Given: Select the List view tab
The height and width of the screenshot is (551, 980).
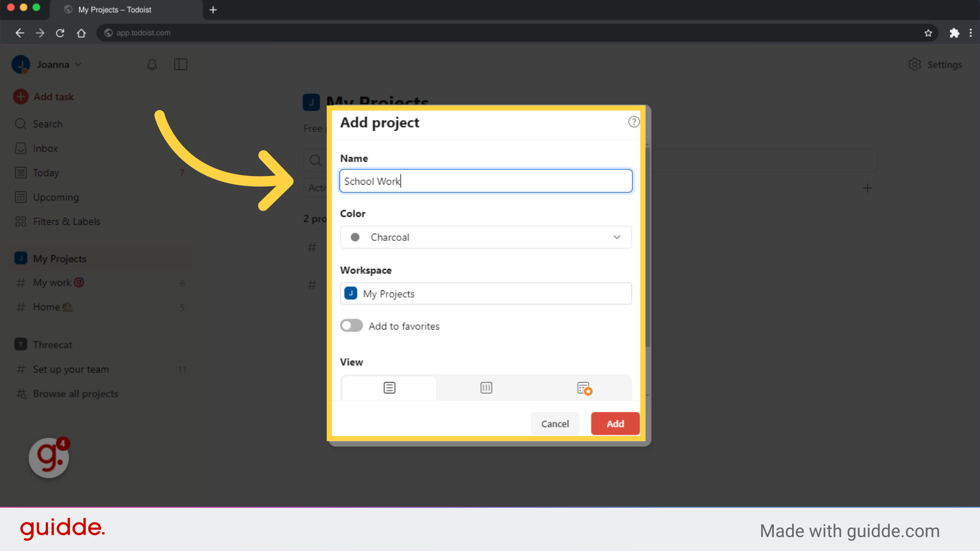Looking at the screenshot, I should 388,387.
